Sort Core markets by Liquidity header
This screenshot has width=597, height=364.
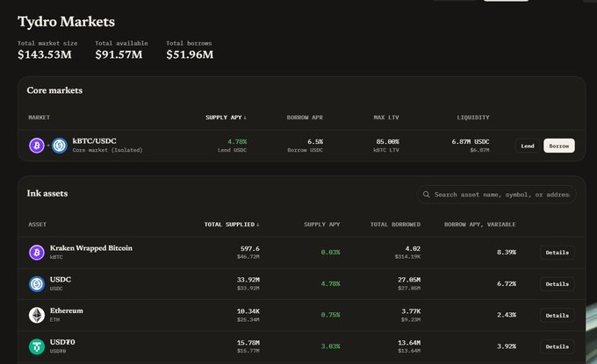[473, 118]
